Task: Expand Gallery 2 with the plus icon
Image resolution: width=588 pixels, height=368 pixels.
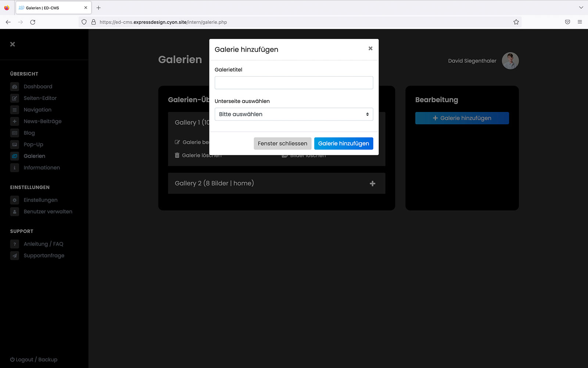Action: (372, 184)
